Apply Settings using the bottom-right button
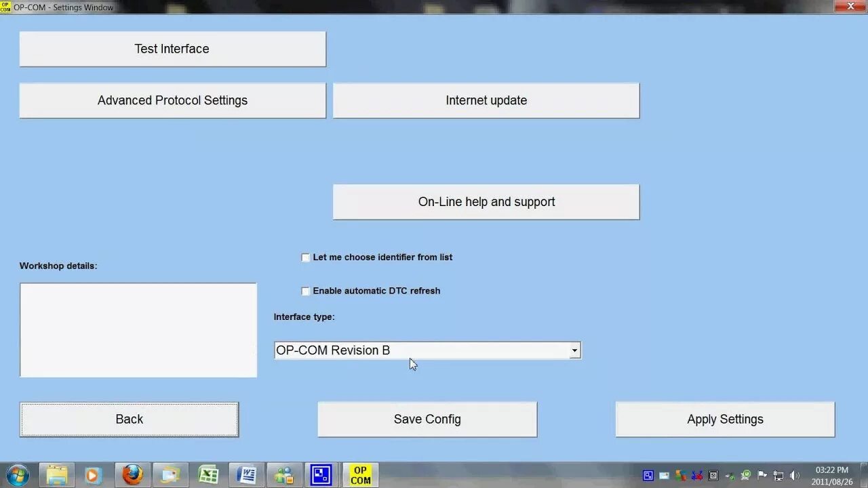 [x=725, y=420]
